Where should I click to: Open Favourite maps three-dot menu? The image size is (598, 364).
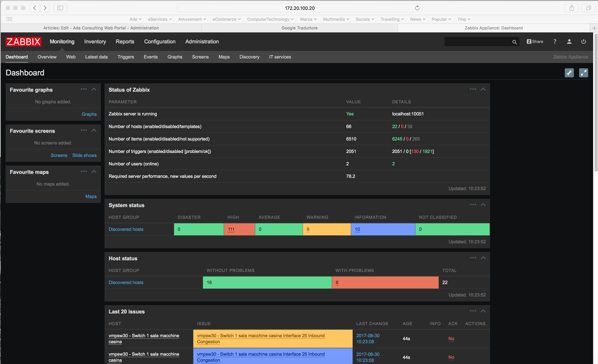point(84,171)
